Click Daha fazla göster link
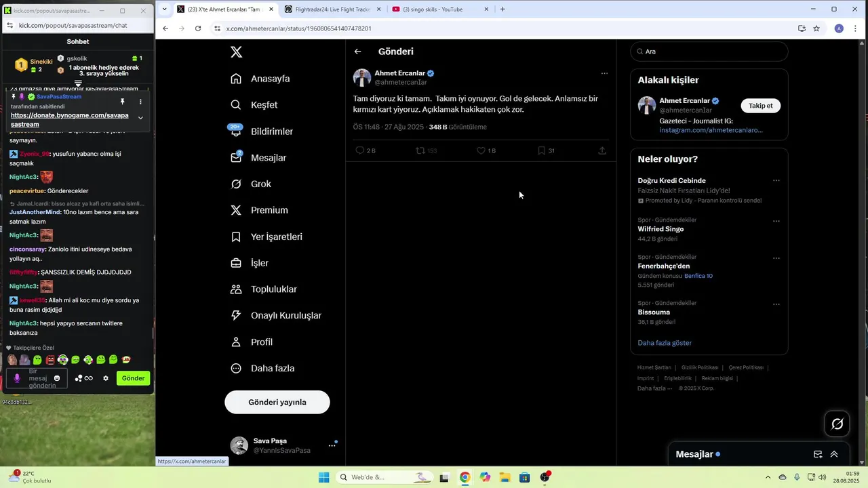The height and width of the screenshot is (488, 868). [665, 343]
